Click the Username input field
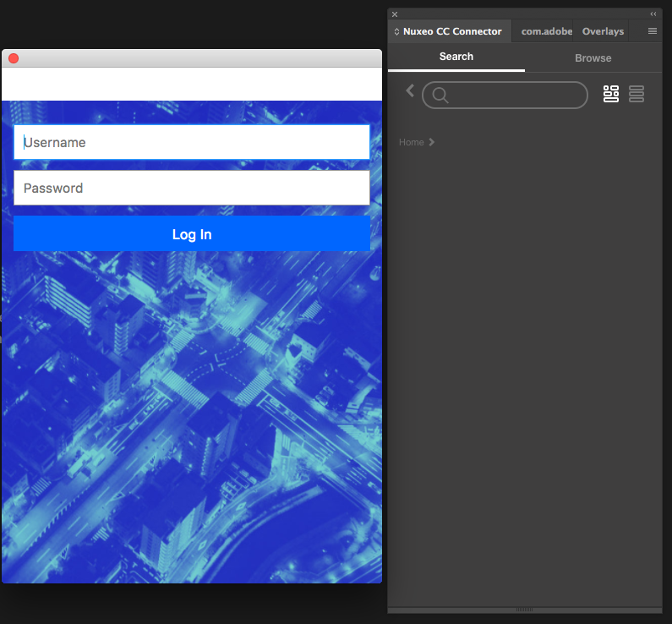 192,142
